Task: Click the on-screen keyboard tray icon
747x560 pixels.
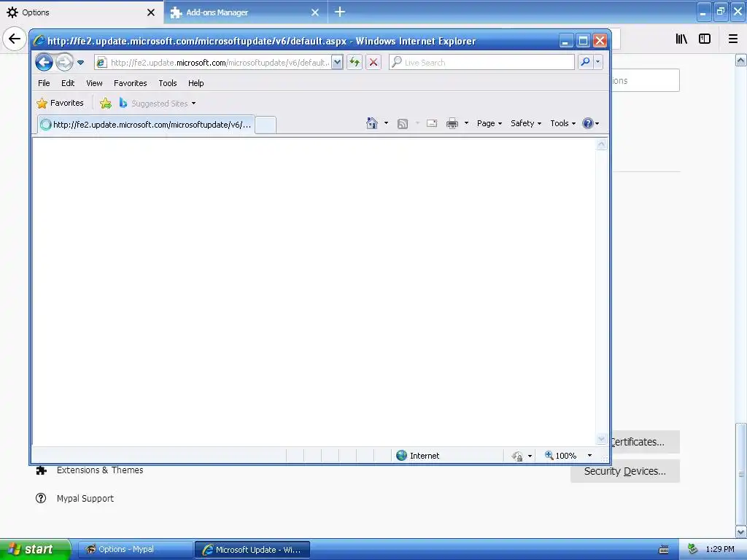Action: coord(664,550)
